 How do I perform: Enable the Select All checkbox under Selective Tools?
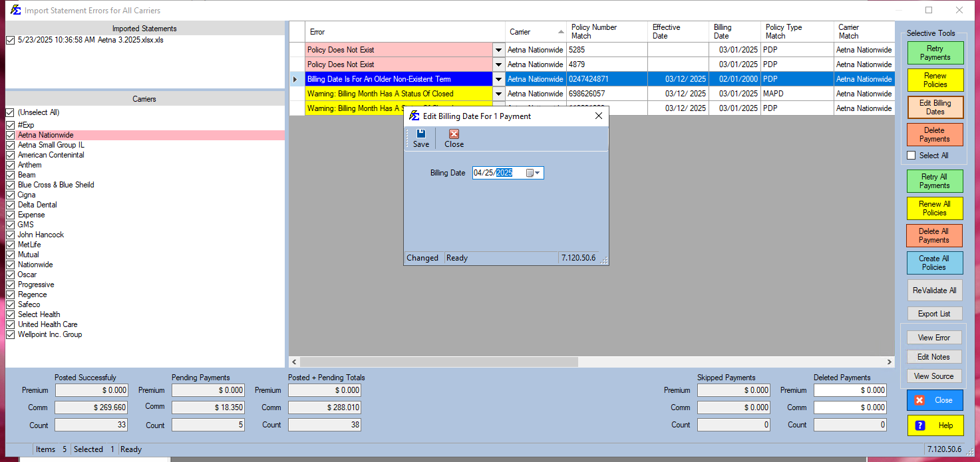coord(911,155)
